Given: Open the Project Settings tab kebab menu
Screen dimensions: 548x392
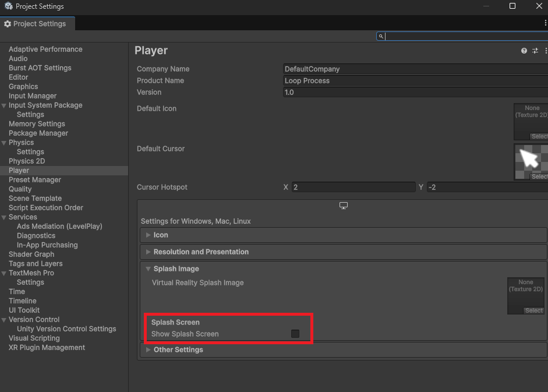Looking at the screenshot, I should coord(545,23).
